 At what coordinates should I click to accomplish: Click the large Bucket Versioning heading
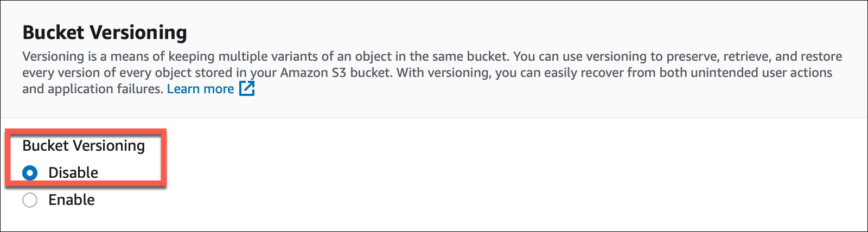tap(105, 33)
